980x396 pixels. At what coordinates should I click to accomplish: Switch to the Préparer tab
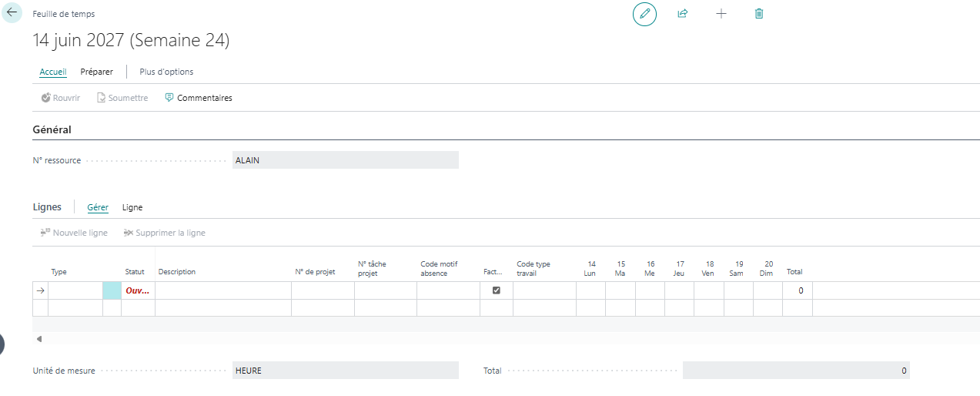[x=96, y=72]
